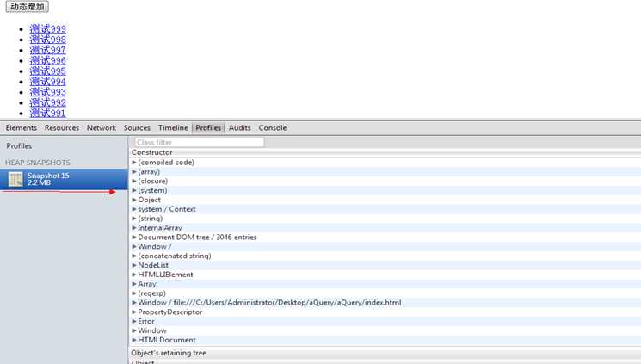Expand the (closure) row
Viewport: 641px width, 364px height.
[x=133, y=182]
